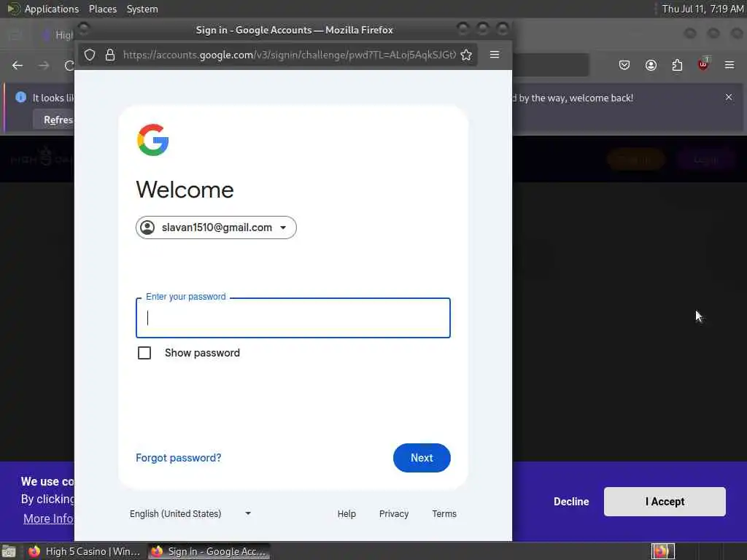The image size is (747, 560).
Task: Click the Google G logo
Action: [x=153, y=140]
